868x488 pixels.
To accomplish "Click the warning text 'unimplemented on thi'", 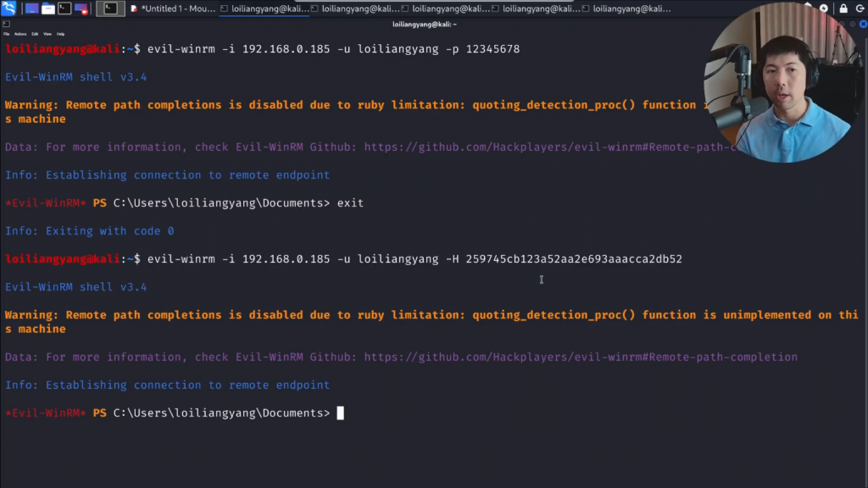I will (x=791, y=315).
